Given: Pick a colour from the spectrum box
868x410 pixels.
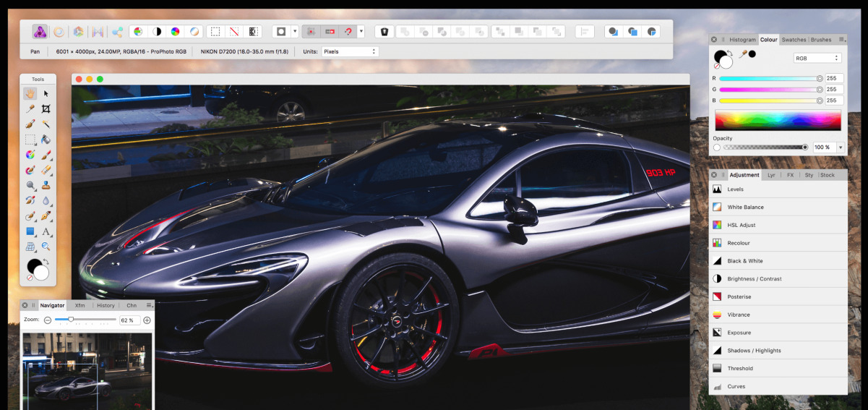Looking at the screenshot, I should coord(778,120).
